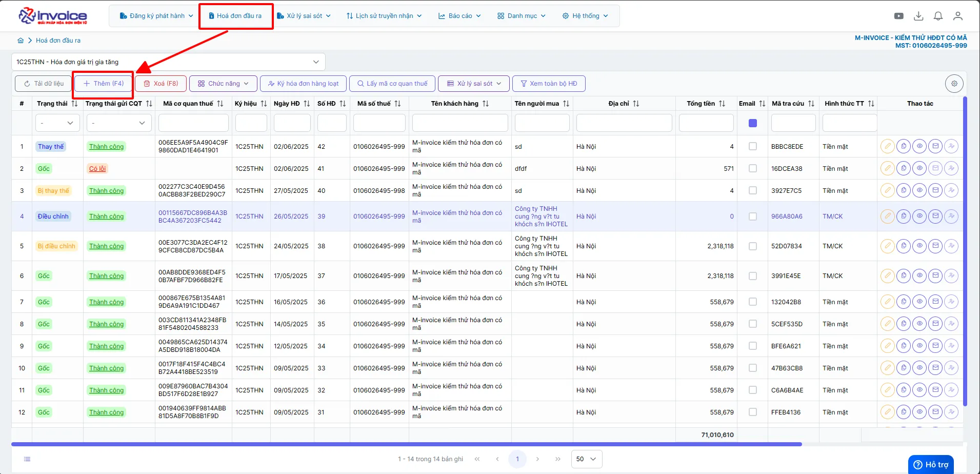Screen dimensions: 980x474
Task: Tick the Email checkbox for invoice 42
Action: pos(753,146)
